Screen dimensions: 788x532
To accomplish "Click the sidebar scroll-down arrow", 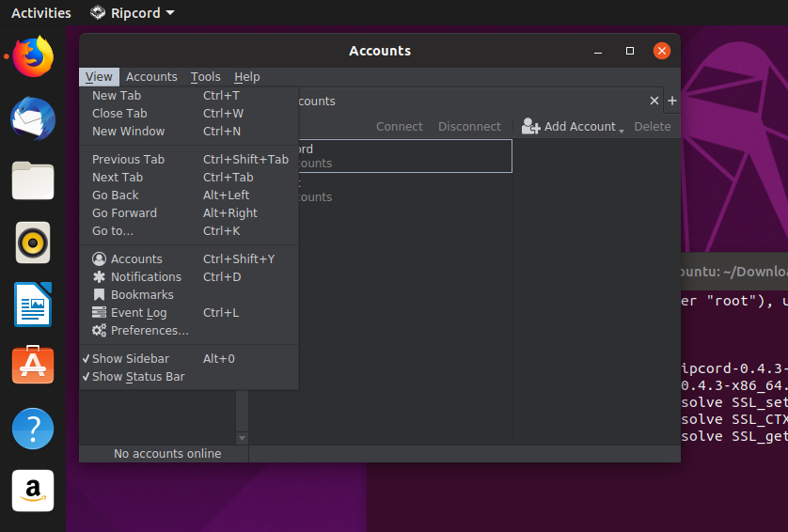I will point(242,439).
